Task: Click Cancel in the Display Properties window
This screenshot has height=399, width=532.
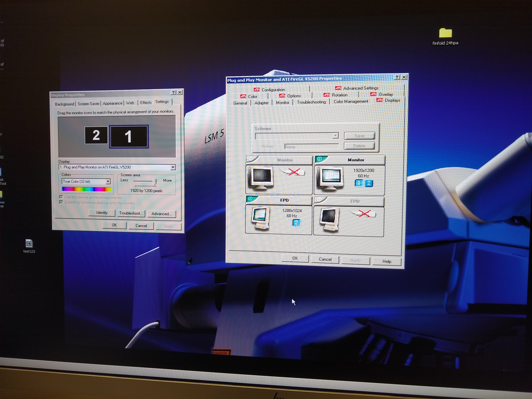Action: coord(141,226)
